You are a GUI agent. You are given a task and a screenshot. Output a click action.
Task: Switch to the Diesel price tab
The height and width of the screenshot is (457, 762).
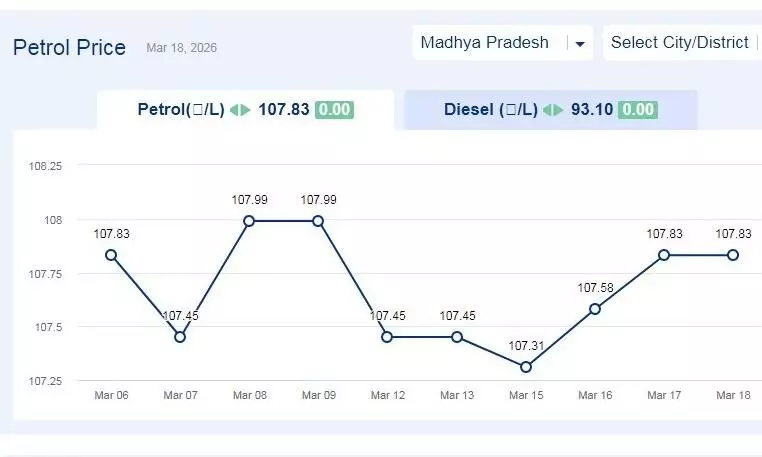click(x=549, y=110)
